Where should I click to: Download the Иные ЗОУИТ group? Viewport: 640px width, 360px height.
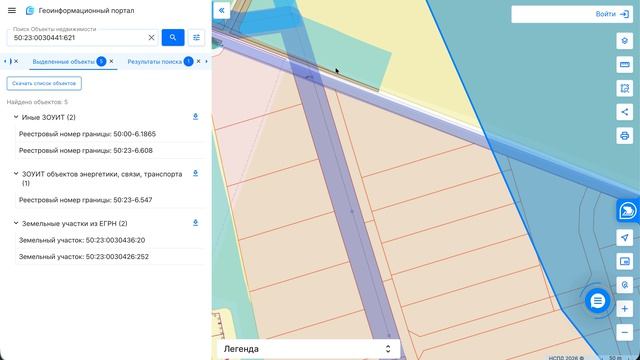coord(196,117)
